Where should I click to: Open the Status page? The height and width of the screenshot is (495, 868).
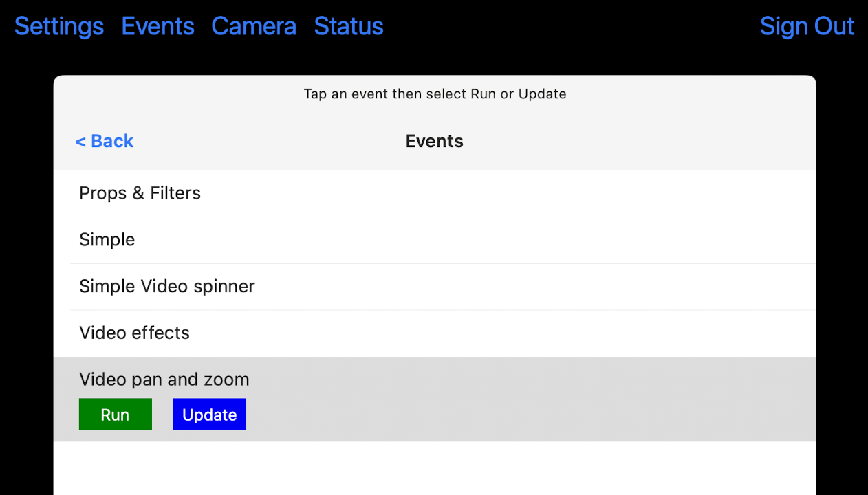click(349, 26)
